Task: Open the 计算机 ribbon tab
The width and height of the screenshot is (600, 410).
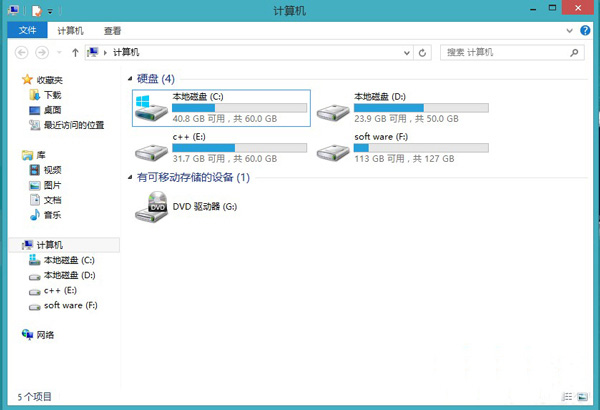Action: click(x=70, y=31)
